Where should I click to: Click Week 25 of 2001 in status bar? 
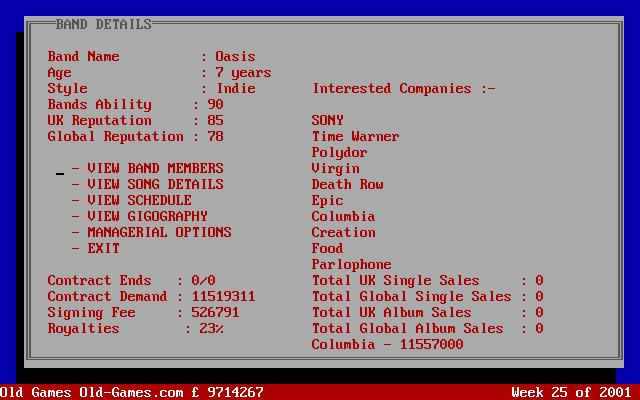571,392
